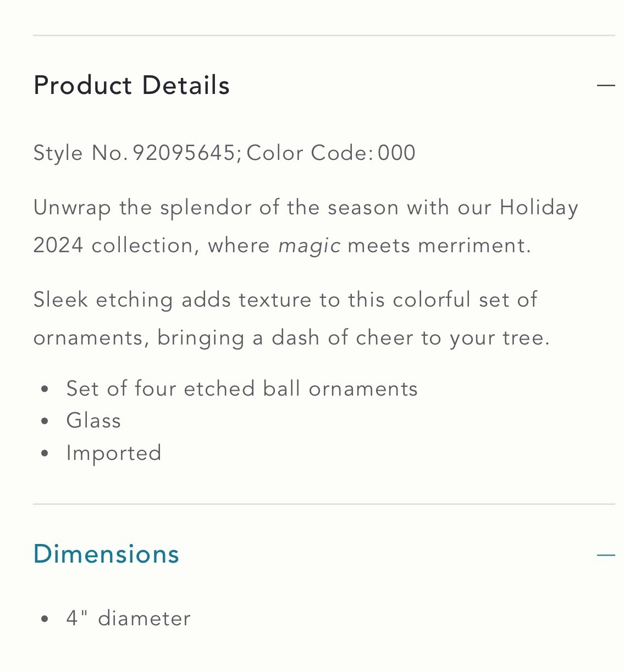The height and width of the screenshot is (672, 624).
Task: Click the divider line above Dimensions
Action: (x=324, y=504)
